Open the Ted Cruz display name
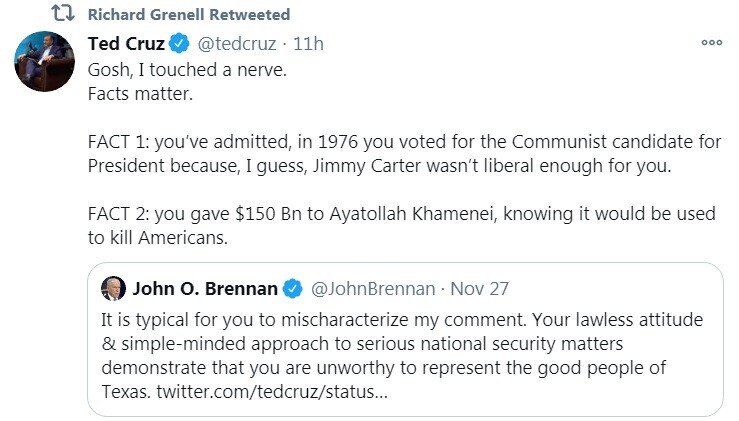739x421 pixels. (126, 44)
